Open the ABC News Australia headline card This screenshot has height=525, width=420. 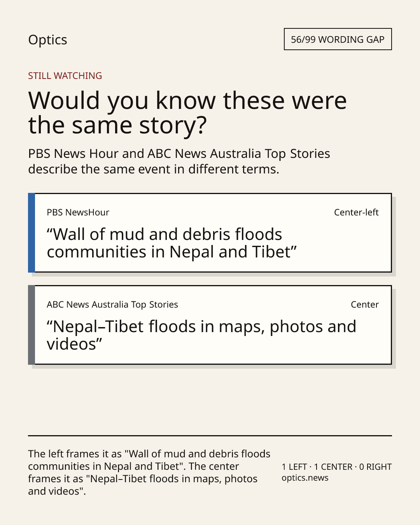210,325
